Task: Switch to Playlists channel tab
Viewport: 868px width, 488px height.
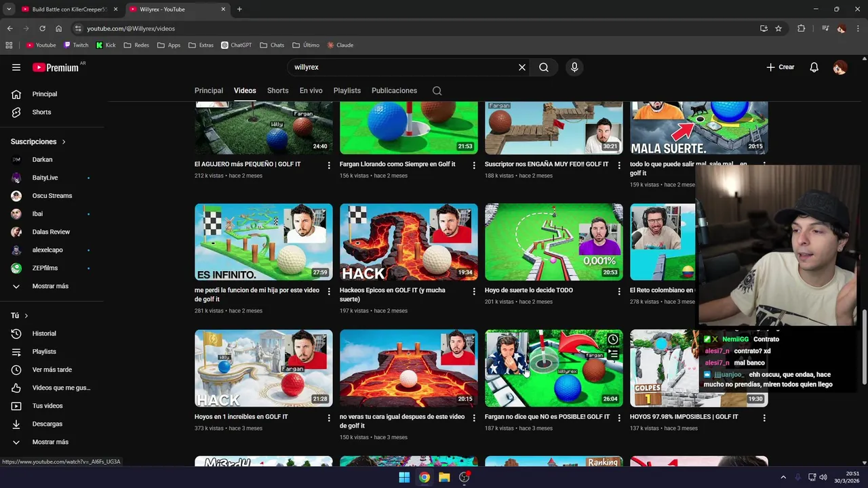Action: 347,91
